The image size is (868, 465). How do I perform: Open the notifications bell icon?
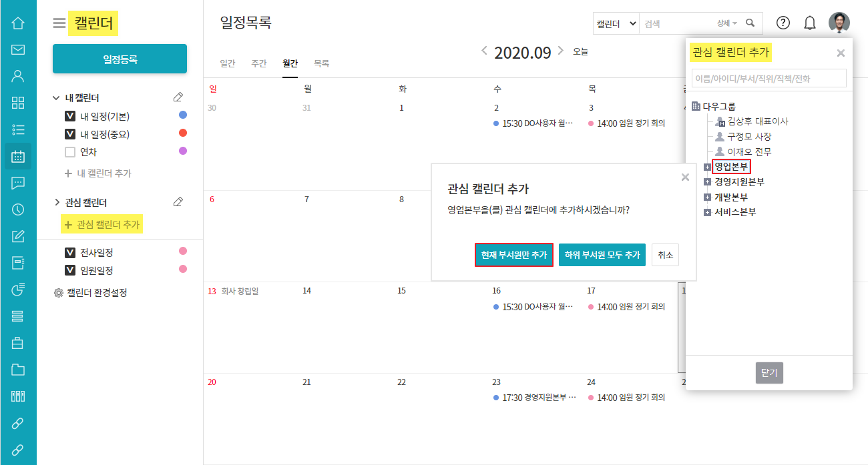click(x=810, y=23)
